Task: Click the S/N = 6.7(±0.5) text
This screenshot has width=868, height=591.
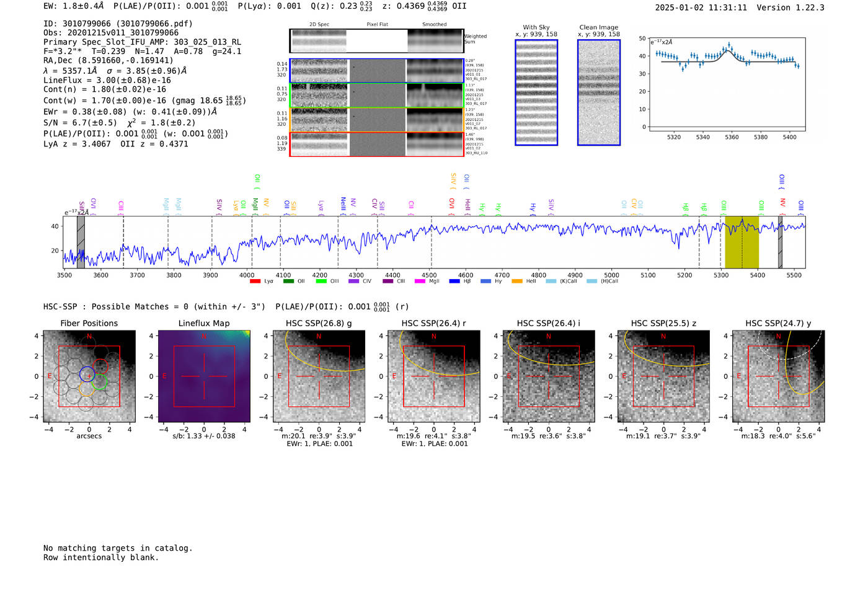Action: coord(80,123)
